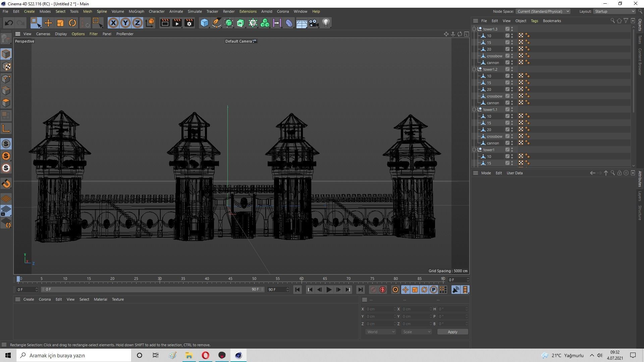Add an Extrude generator object
The image size is (644, 362).
(241, 23)
